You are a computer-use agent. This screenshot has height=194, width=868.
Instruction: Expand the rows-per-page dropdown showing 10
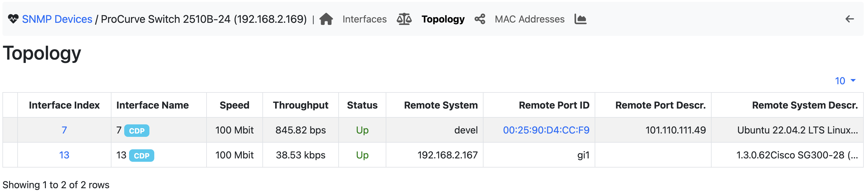click(845, 81)
